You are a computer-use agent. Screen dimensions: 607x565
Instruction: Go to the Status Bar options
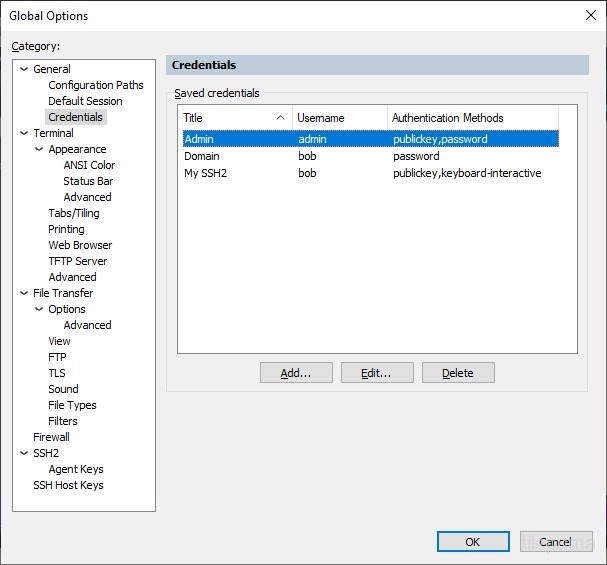pos(88,181)
